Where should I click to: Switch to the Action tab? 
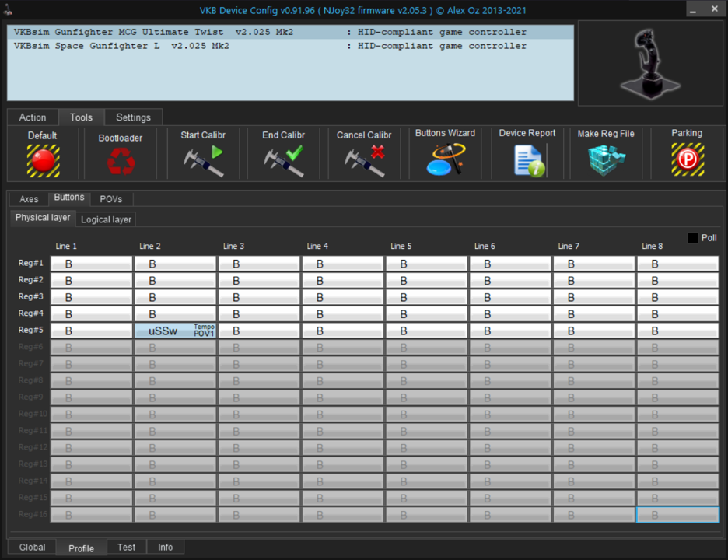tap(33, 117)
